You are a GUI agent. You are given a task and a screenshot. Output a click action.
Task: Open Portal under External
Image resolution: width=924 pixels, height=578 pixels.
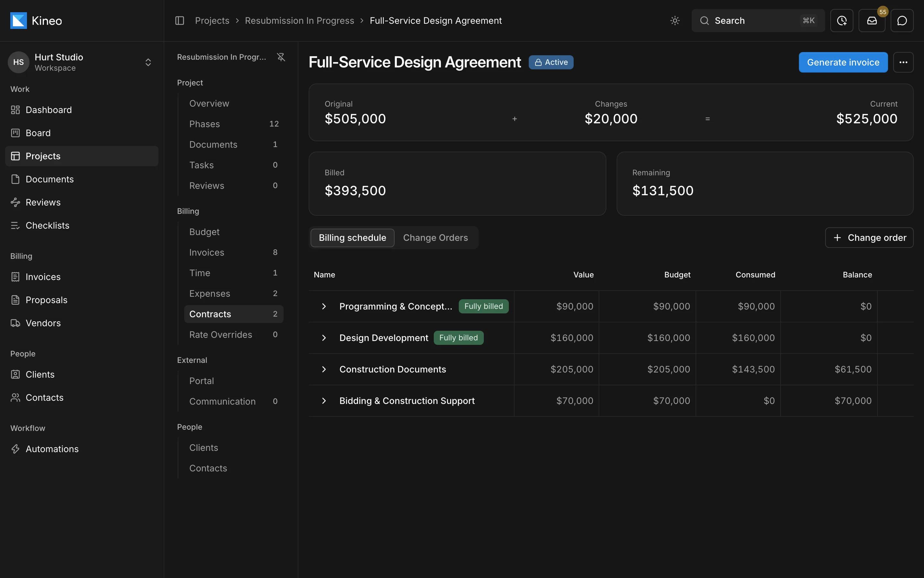234,381
